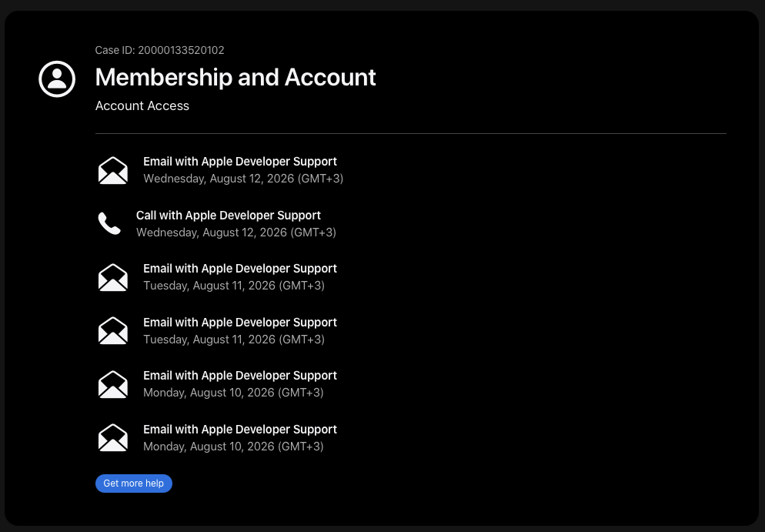Click the Membership and Account heading
Screen dimensions: 765x532
coord(236,77)
